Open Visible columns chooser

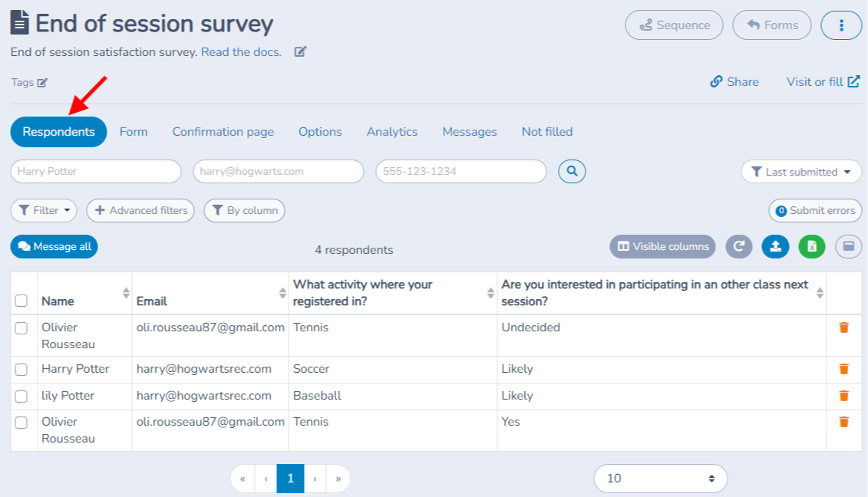(662, 247)
